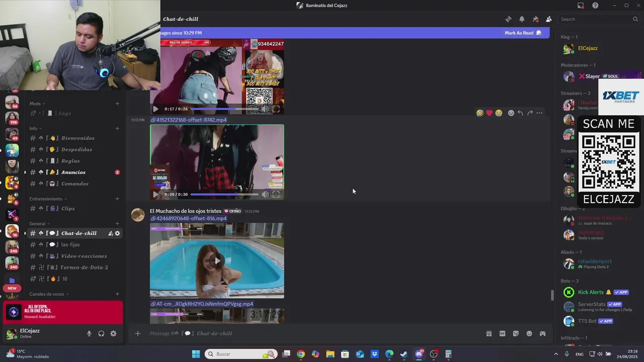The image size is (644, 362).
Task: Open the Bienvenidos channel
Action: 74,138
